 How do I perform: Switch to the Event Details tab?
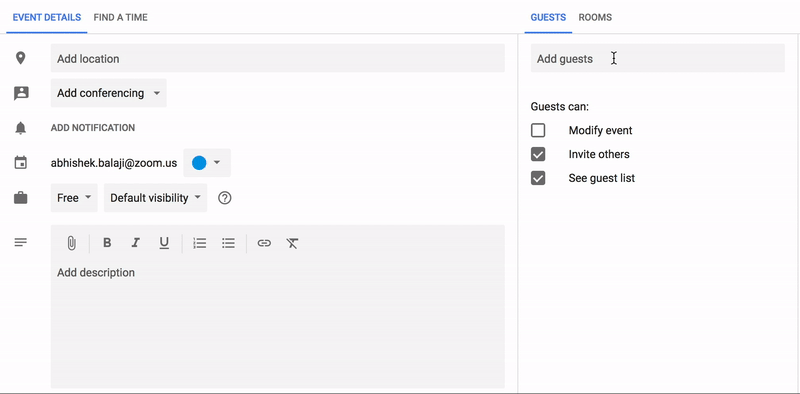click(46, 17)
